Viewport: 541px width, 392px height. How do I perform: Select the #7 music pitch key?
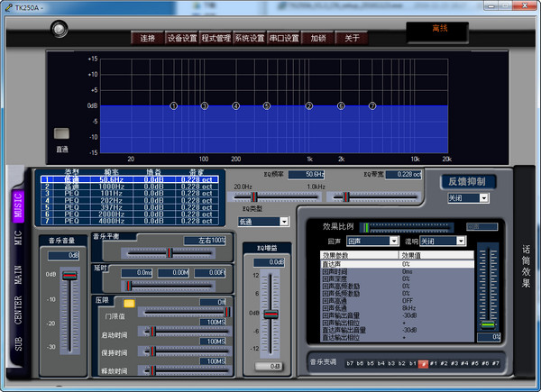click(x=495, y=363)
